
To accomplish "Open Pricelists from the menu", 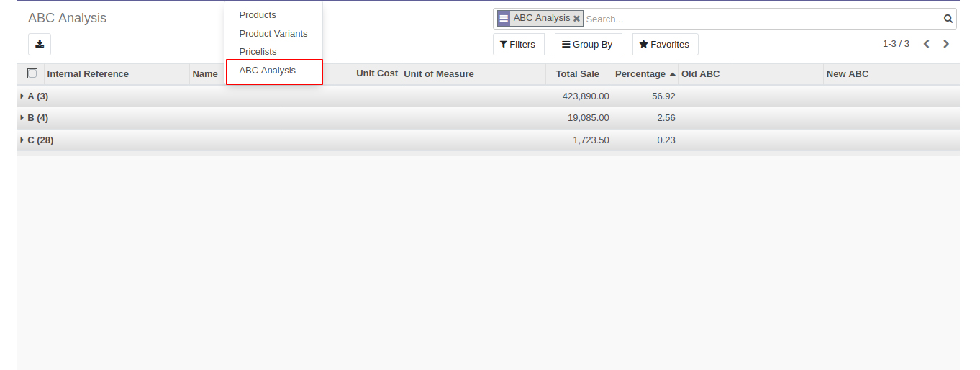I will (258, 51).
